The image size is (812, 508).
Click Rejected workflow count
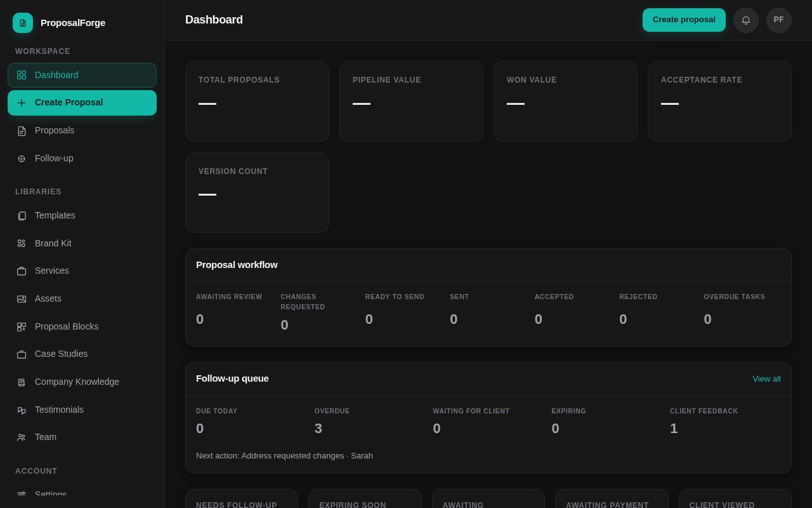pyautogui.click(x=623, y=319)
